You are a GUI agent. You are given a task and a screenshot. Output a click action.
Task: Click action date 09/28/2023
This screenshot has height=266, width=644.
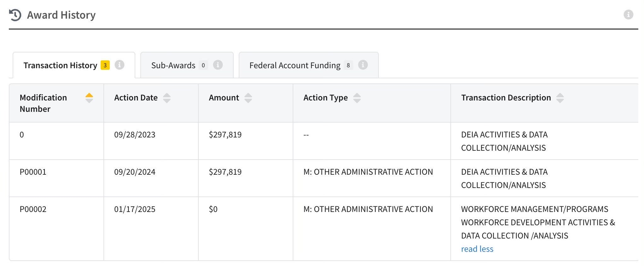(135, 135)
